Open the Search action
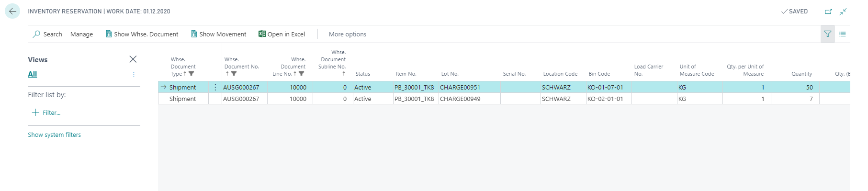868x191 pixels. (x=47, y=34)
